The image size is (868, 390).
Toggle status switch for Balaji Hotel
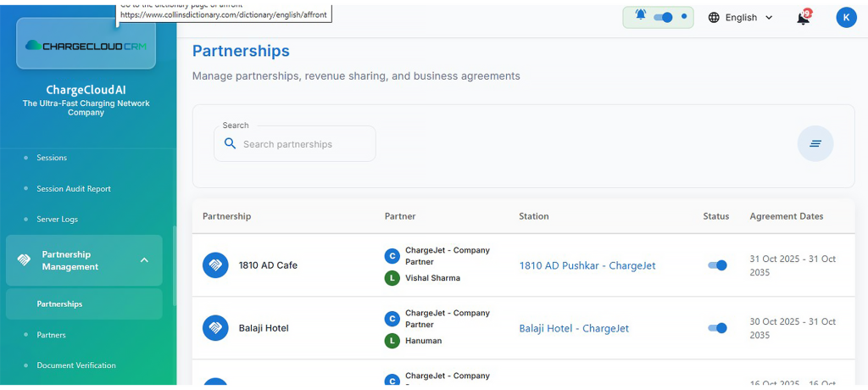click(x=717, y=328)
